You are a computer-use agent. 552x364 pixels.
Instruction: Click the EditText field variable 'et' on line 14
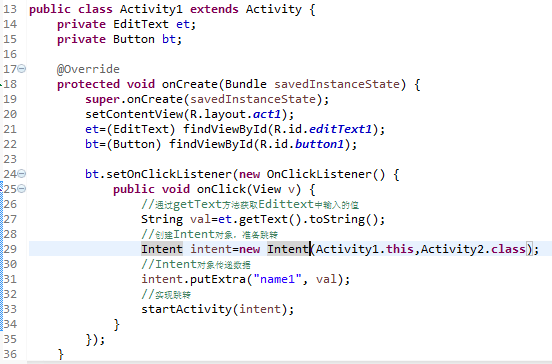pos(183,24)
